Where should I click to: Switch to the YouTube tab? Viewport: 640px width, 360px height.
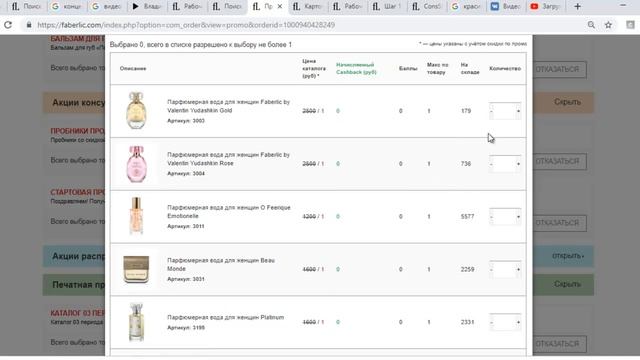point(545,7)
